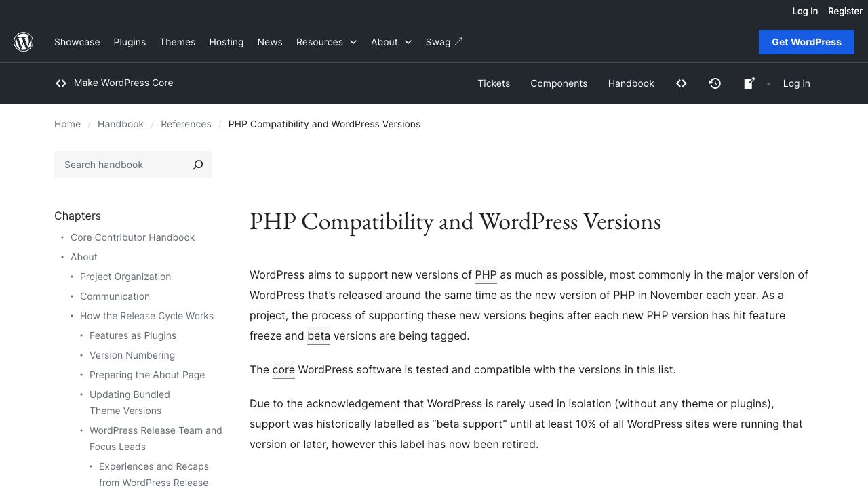The image size is (868, 488).
Task: Click the Swag external link arrow icon
Action: (458, 42)
